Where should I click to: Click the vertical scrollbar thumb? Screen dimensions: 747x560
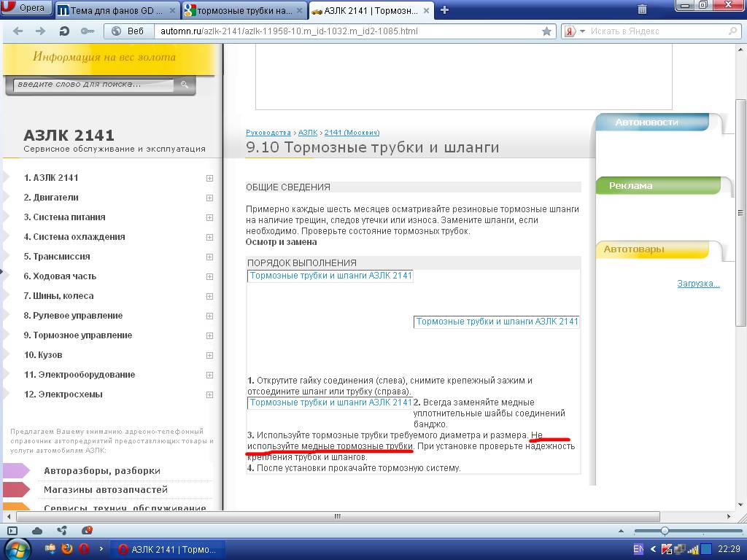(x=740, y=213)
